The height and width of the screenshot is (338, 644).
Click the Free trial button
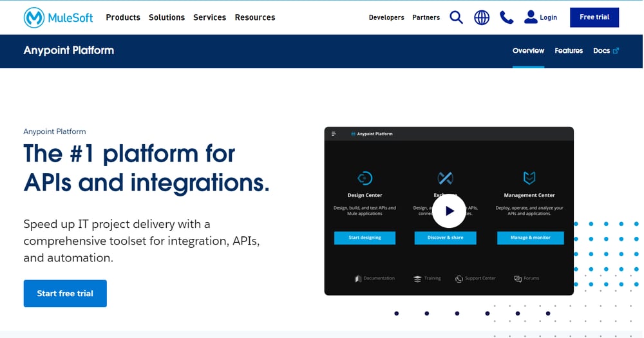(594, 17)
